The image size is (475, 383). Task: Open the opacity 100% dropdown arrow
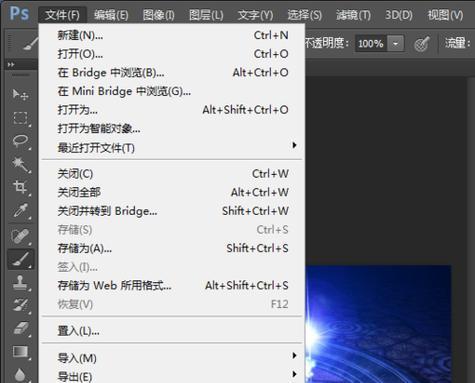pyautogui.click(x=395, y=44)
